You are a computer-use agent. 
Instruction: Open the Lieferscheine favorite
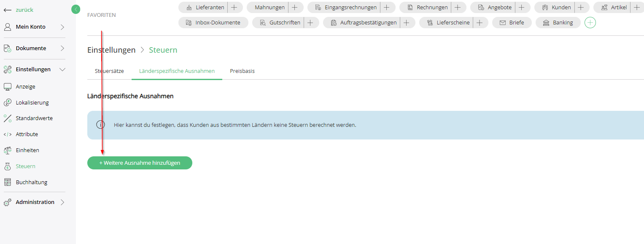[448, 23]
